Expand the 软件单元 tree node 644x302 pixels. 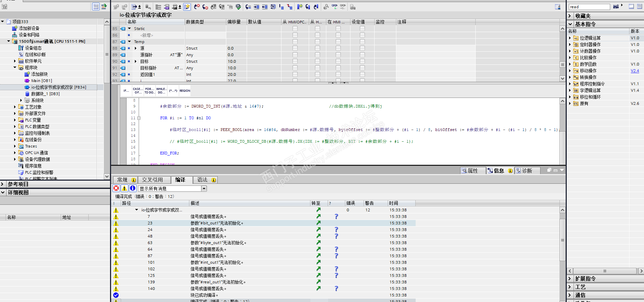(15, 61)
